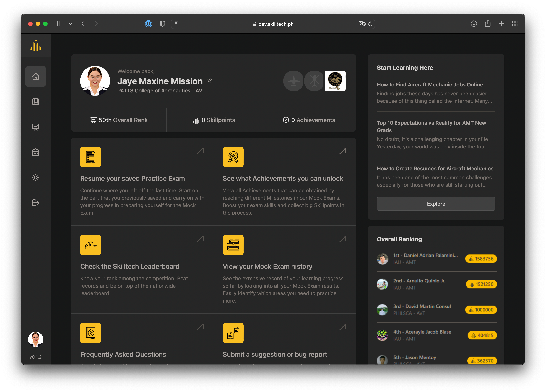Viewport: 546px width, 392px height.
Task: Open the bookmark book sidebar icon
Action: pos(36,102)
